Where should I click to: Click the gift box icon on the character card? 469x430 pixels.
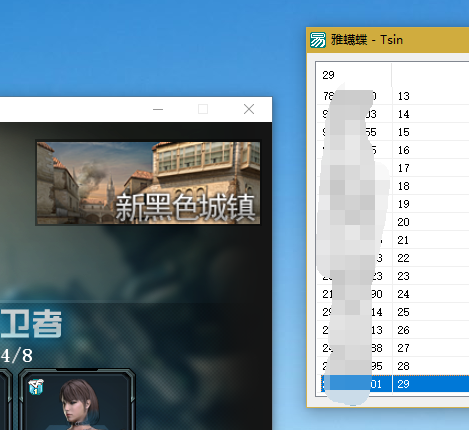click(x=36, y=387)
